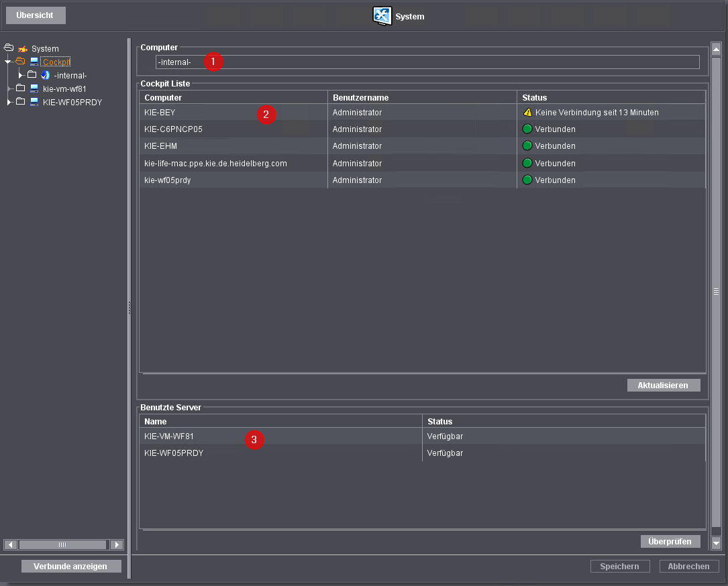This screenshot has width=728, height=586.
Task: Select the kie-wf05prdy cockpit row
Action: click(423, 180)
